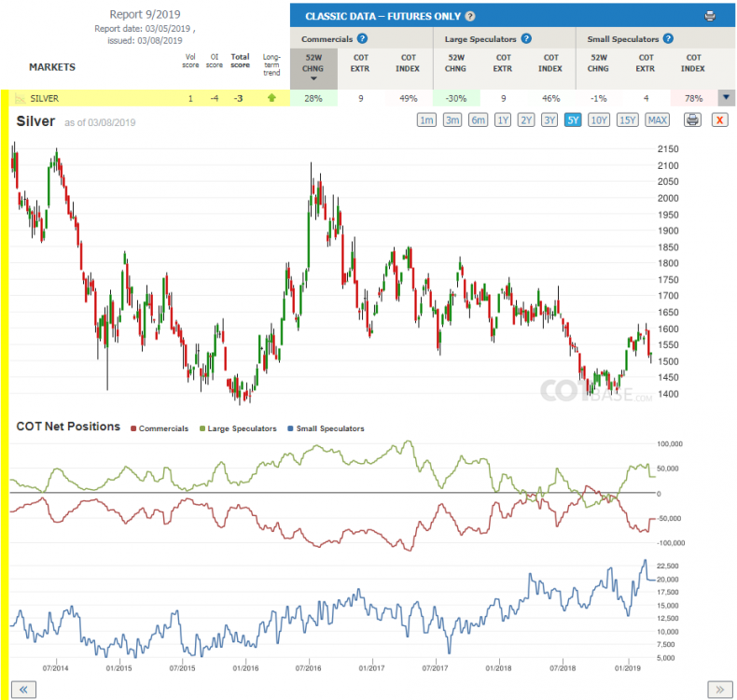The width and height of the screenshot is (737, 700).
Task: Sort by Small Speculators COT INDEX column
Action: click(693, 63)
